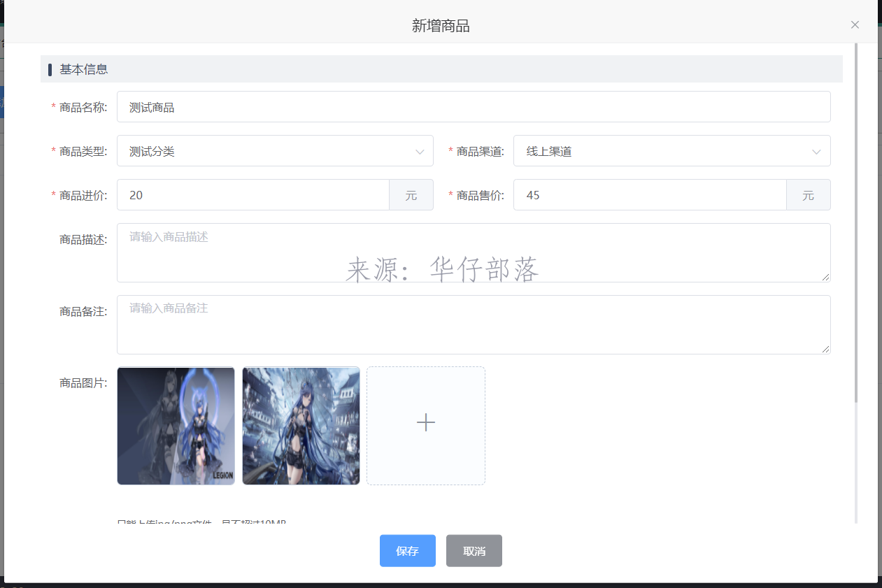Image resolution: width=882 pixels, height=588 pixels.
Task: Click the 元 unit beside 商品进价
Action: click(x=411, y=195)
